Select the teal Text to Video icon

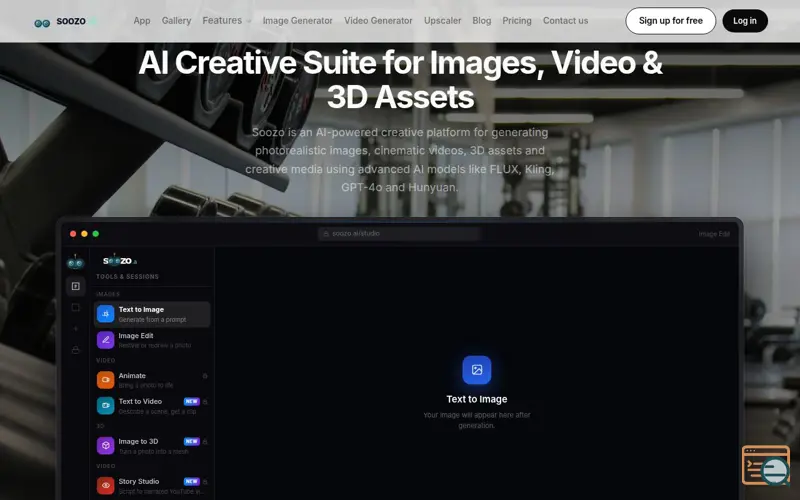pyautogui.click(x=106, y=406)
